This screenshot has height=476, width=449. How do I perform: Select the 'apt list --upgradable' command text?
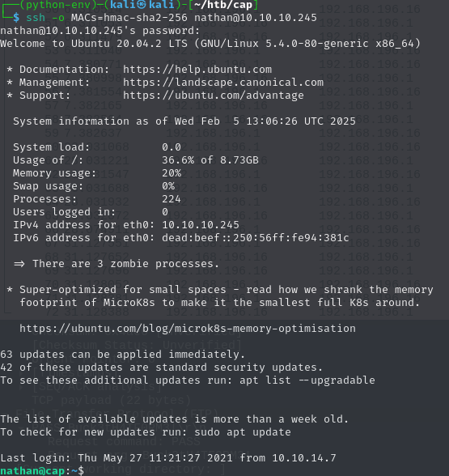pos(307,380)
